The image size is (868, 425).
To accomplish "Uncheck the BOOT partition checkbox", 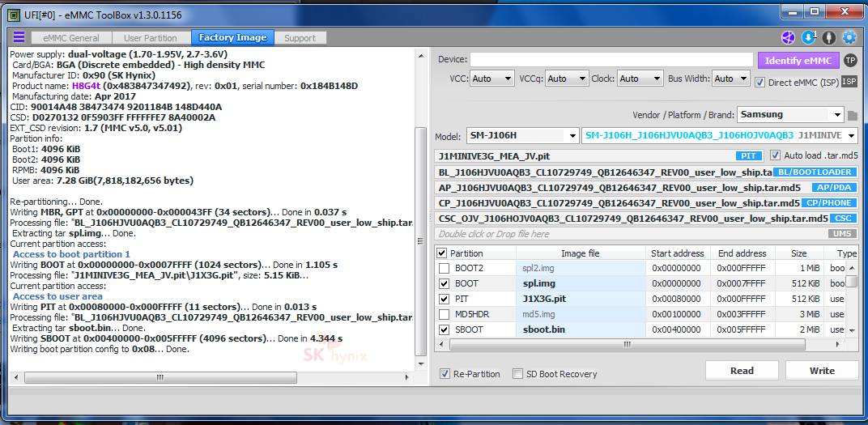I will (x=444, y=283).
